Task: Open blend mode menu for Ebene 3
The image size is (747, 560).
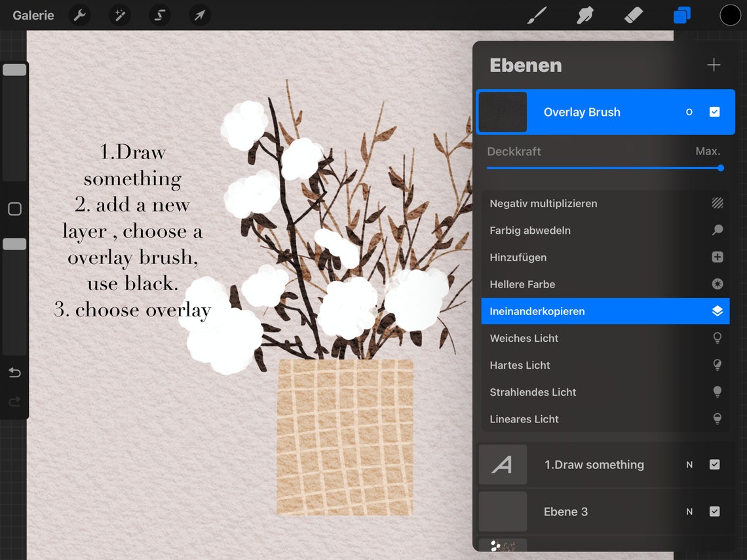Action: [689, 512]
